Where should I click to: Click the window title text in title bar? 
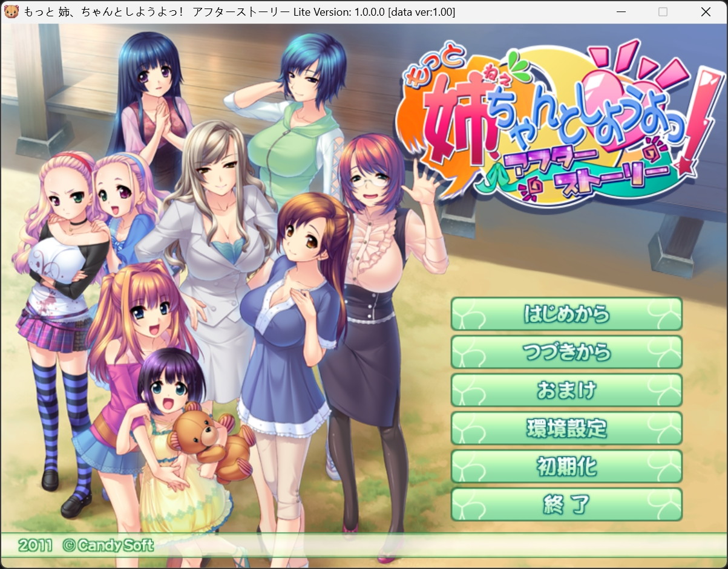[239, 11]
